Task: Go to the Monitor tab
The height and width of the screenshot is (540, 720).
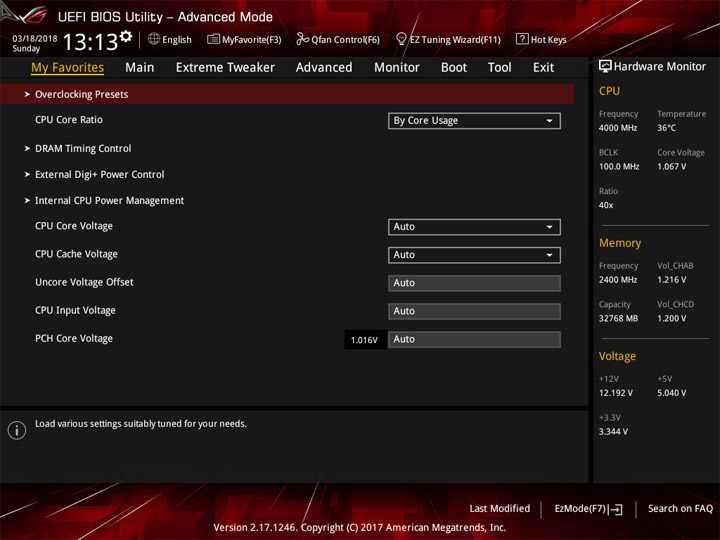Action: [x=397, y=68]
